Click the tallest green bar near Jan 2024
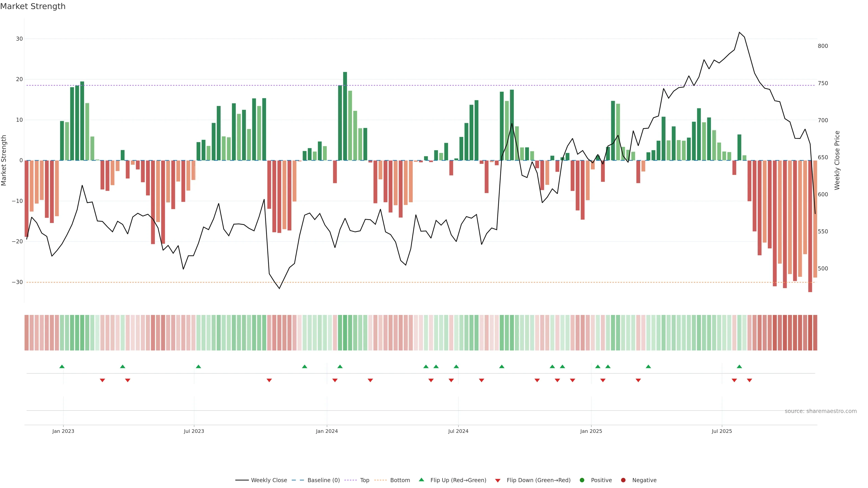 point(345,116)
